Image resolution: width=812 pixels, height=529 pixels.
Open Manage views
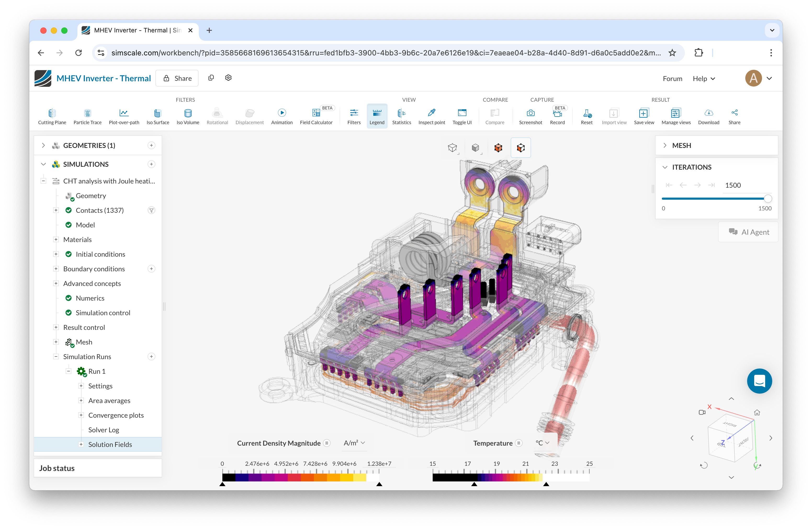pyautogui.click(x=675, y=117)
